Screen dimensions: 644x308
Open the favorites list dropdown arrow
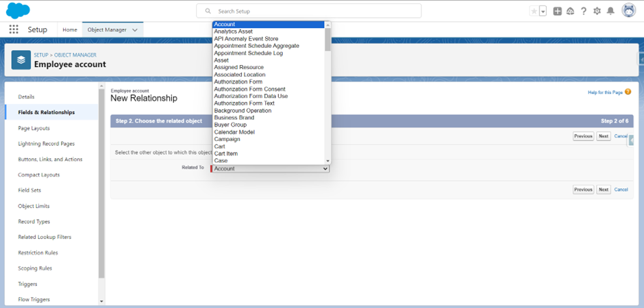[x=543, y=12]
